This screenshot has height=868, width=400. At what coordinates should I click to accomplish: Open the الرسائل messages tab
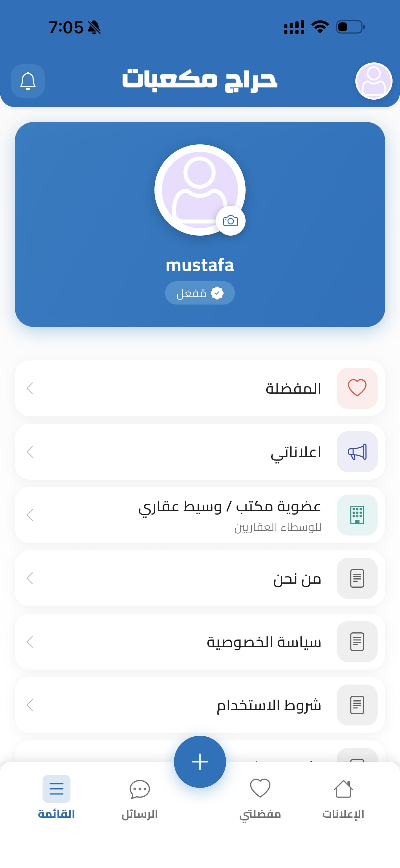140,798
